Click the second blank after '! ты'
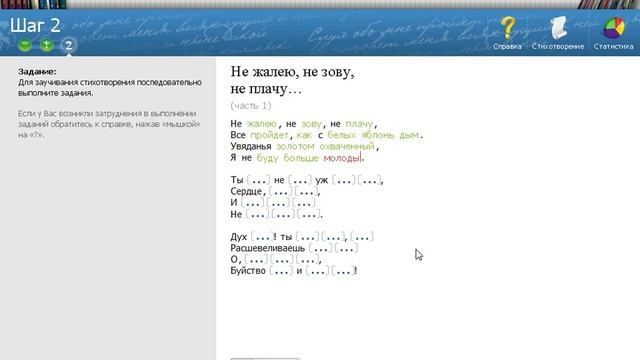Screen dimensions: 640x360 pos(333,237)
